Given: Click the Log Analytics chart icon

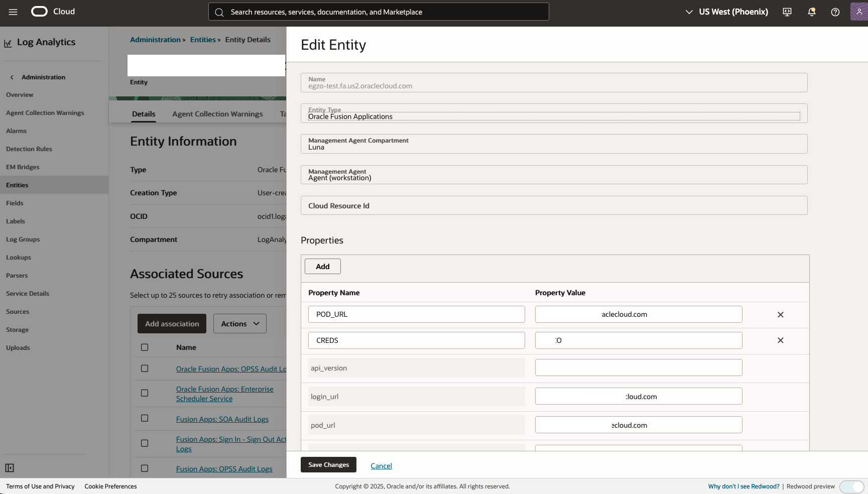Looking at the screenshot, I should (7, 43).
